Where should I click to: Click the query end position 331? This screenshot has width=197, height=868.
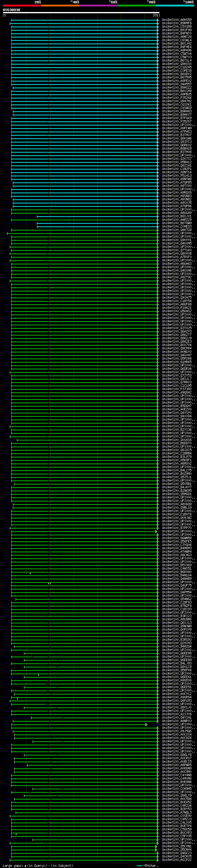pyautogui.click(x=155, y=15)
